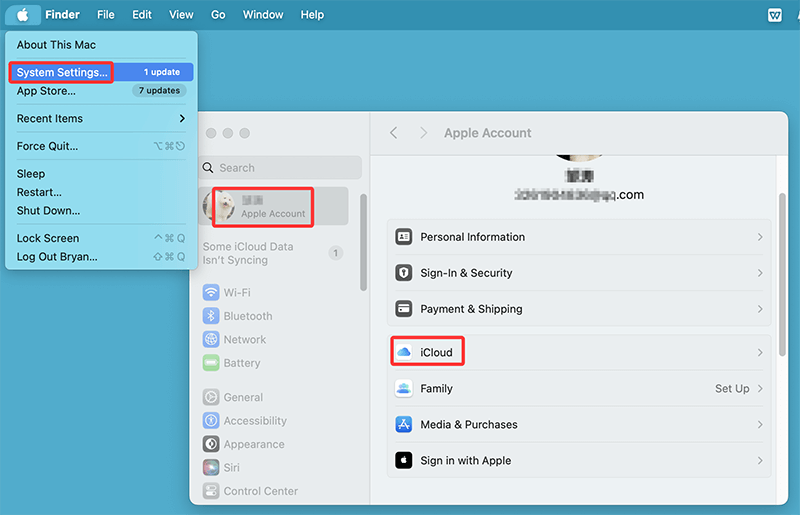Open the Edit menu
Screen dimensions: 800x515
point(142,15)
